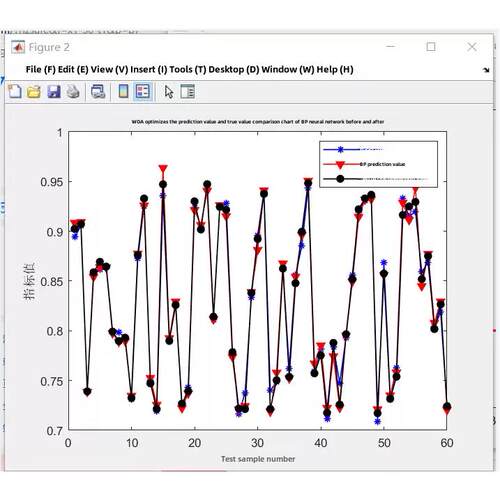
Task: Click the 0.85 y-axis tick label
Action: pyautogui.click(x=51, y=282)
